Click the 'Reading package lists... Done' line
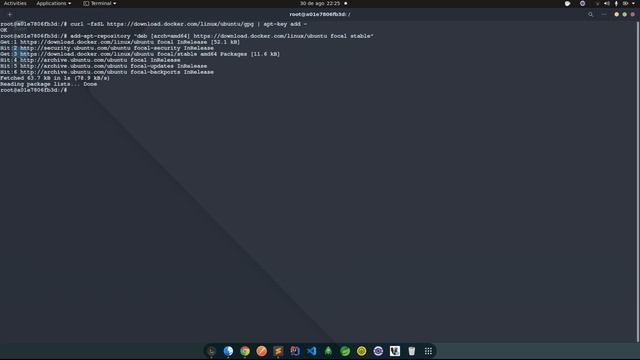This screenshot has height=360, width=640. (49, 84)
